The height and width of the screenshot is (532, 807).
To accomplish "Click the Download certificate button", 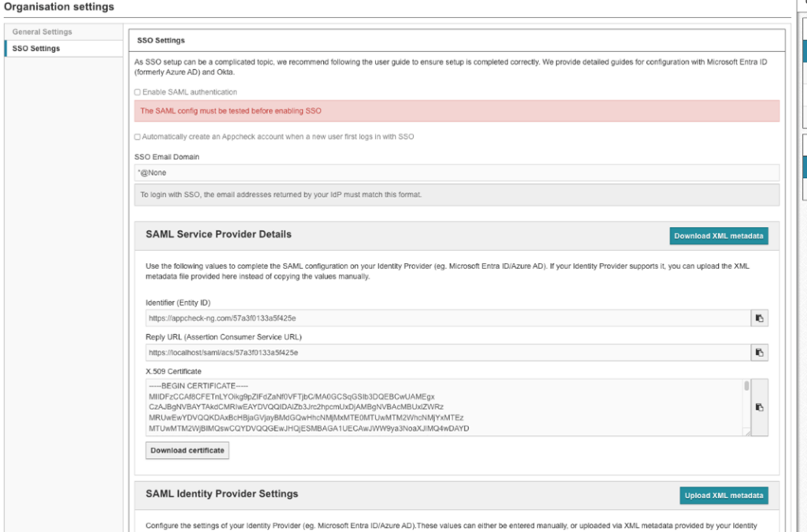I will point(188,451).
